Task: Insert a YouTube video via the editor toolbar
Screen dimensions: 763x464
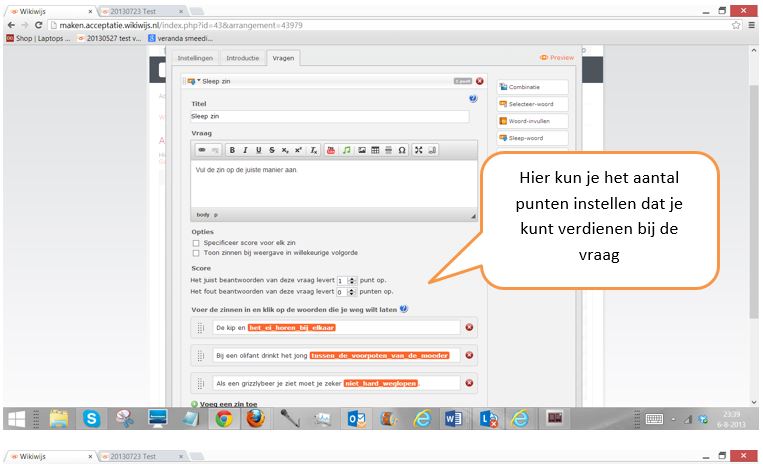Action: [x=332, y=150]
